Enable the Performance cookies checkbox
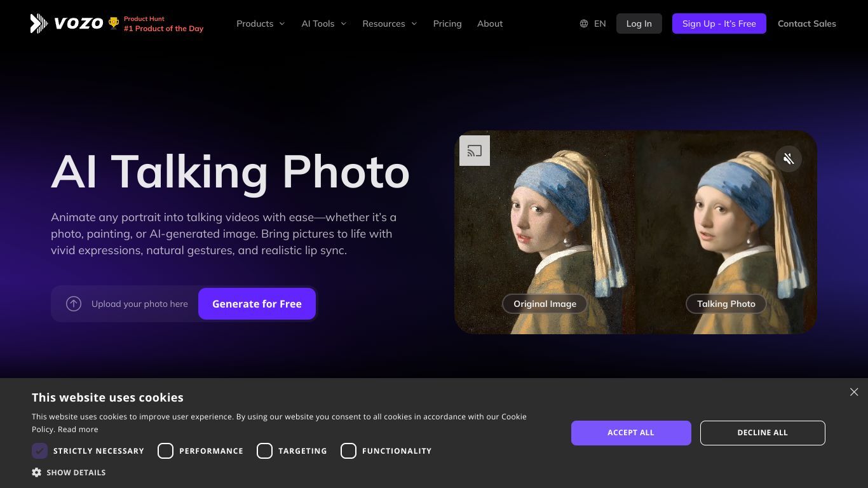Screen dimensions: 868x488 coord(165,451)
